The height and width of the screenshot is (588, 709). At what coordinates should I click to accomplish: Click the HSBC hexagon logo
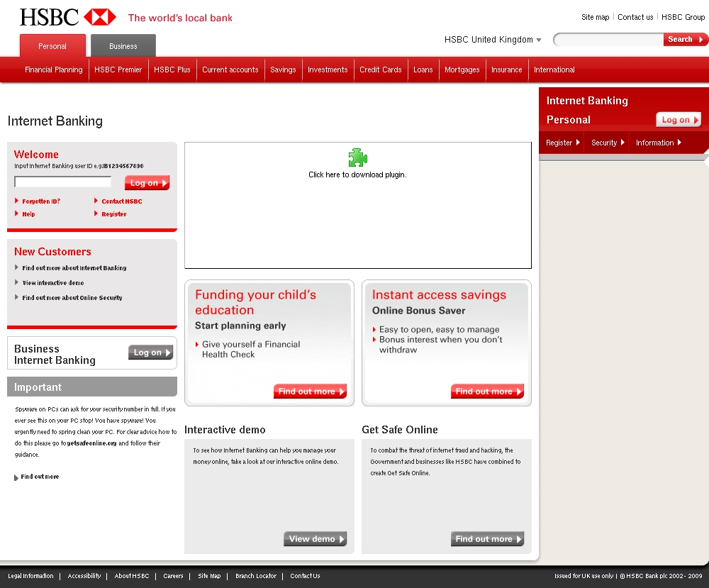pyautogui.click(x=100, y=17)
